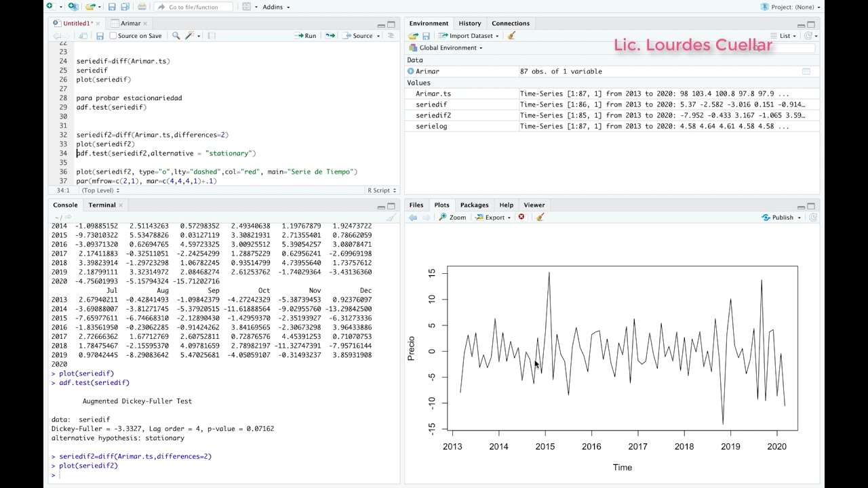The width and height of the screenshot is (868, 488).
Task: Click the Compile Report notebook icon
Action: point(211,36)
